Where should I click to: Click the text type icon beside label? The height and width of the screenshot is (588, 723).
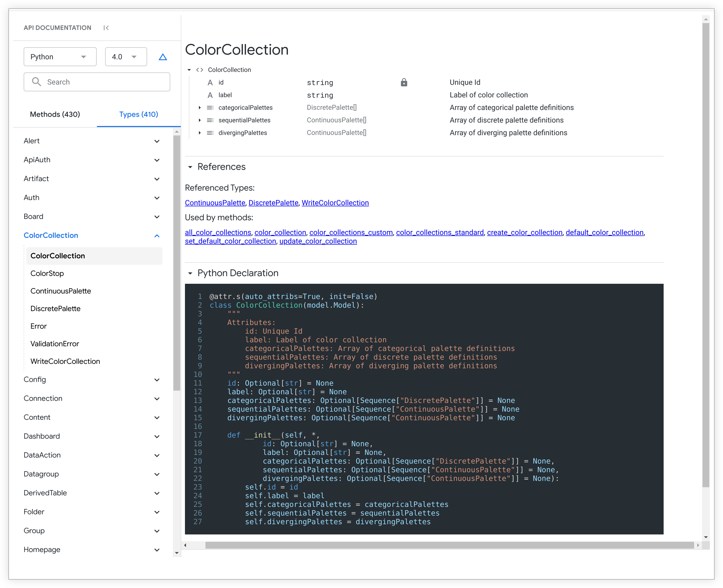210,95
